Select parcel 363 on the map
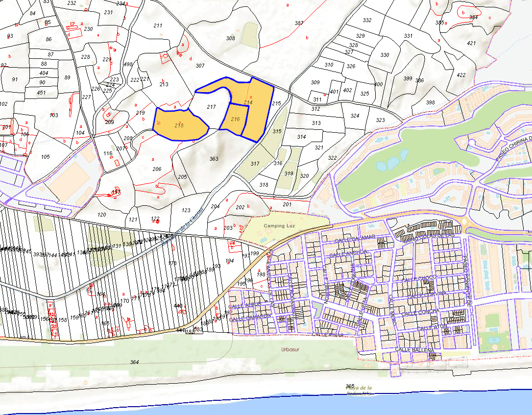This screenshot has height=415, width=532. tap(214, 159)
